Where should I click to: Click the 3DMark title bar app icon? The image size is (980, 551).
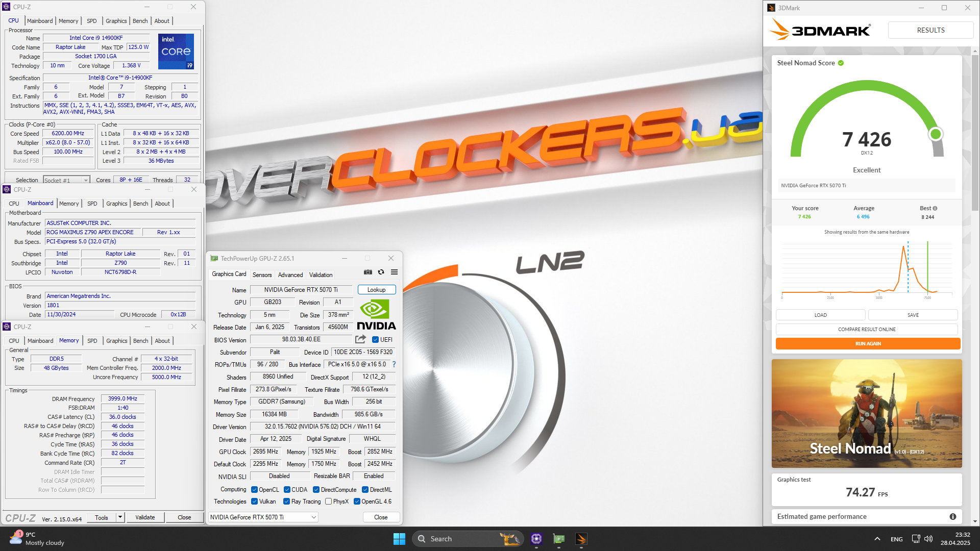(772, 8)
